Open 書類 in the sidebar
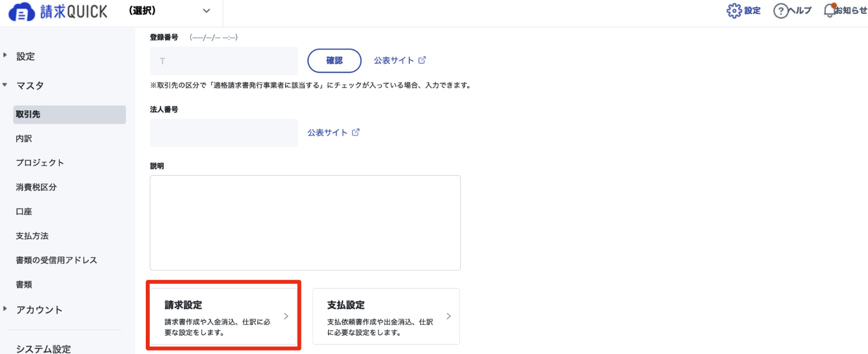Screen dimensions: 868x354 tap(24, 285)
